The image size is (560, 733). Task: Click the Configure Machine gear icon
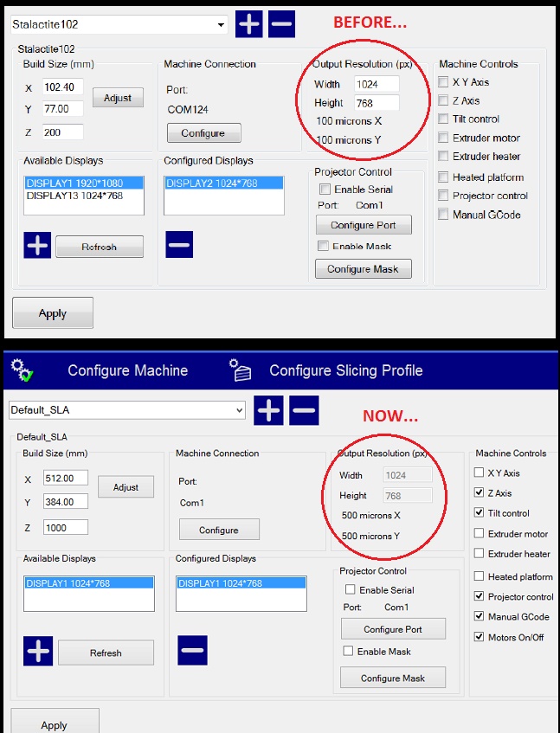[x=23, y=370]
